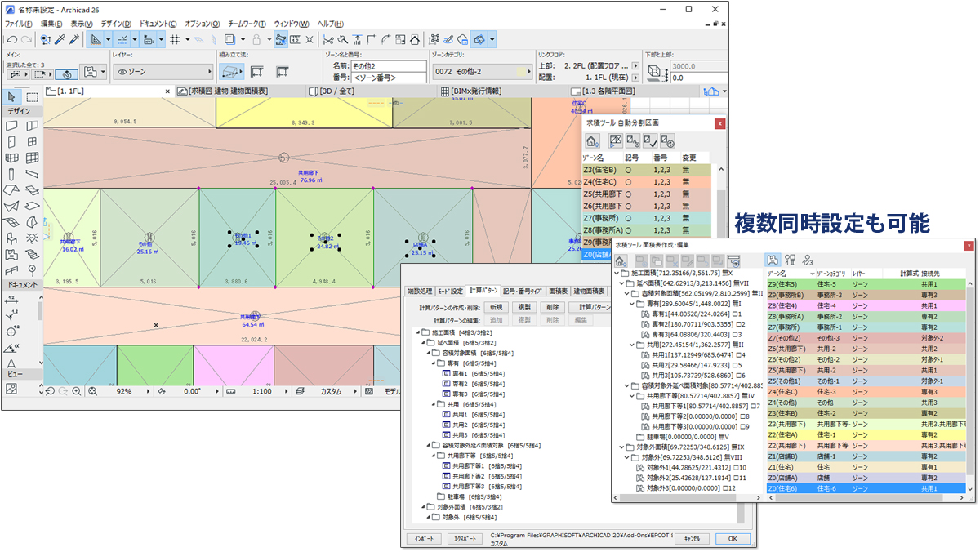Click the active 複製 button beside 新規
This screenshot has height=552, width=980.
[x=523, y=307]
